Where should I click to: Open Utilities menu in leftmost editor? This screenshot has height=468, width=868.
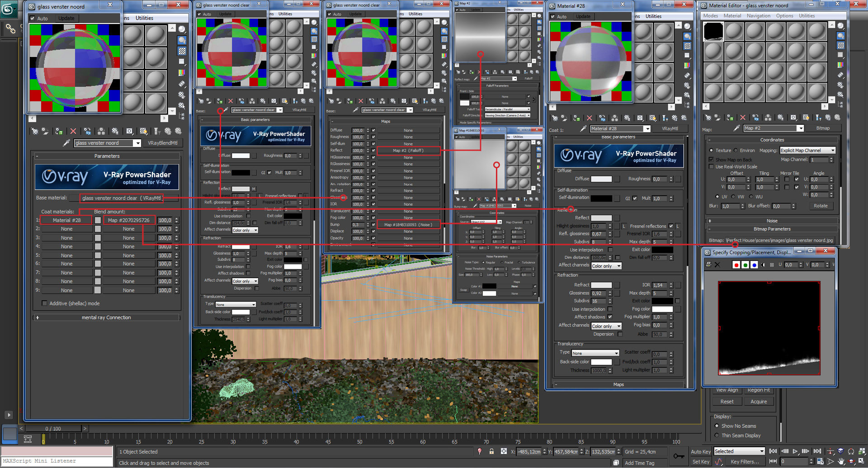(x=144, y=18)
